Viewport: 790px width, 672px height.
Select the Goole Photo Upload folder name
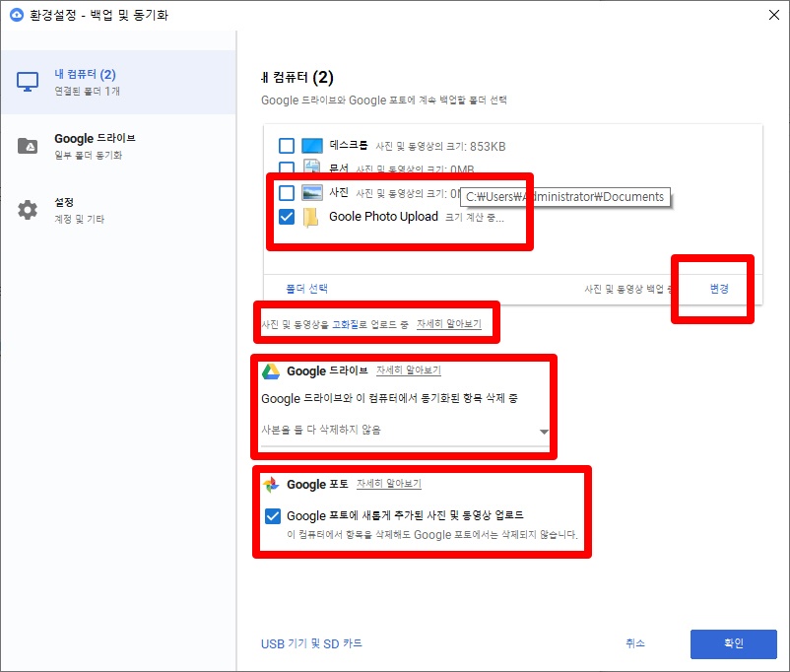383,217
